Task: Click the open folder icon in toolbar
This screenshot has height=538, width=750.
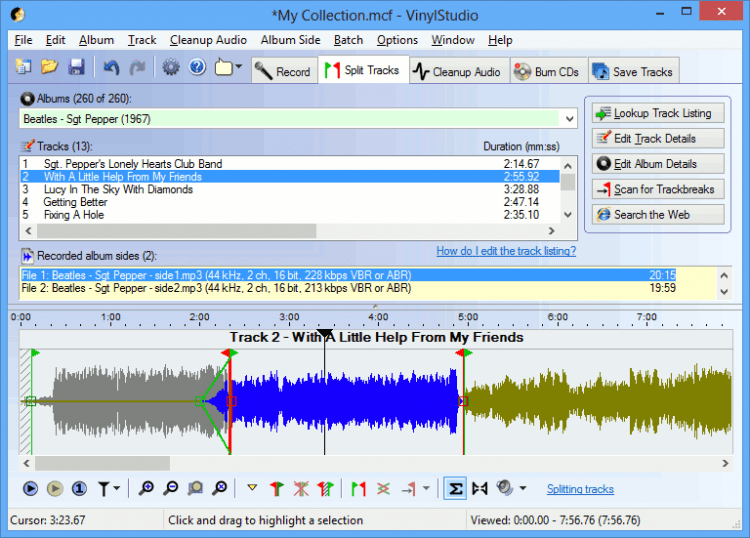Action: 49,68
